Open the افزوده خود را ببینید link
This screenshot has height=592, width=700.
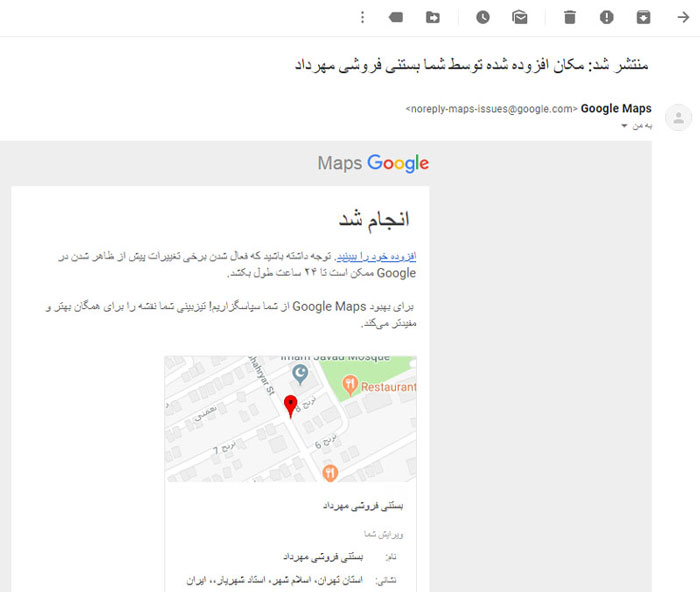tap(376, 256)
